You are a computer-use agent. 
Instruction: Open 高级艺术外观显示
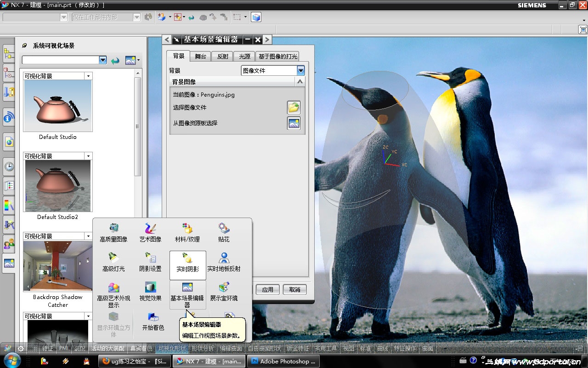coord(113,295)
